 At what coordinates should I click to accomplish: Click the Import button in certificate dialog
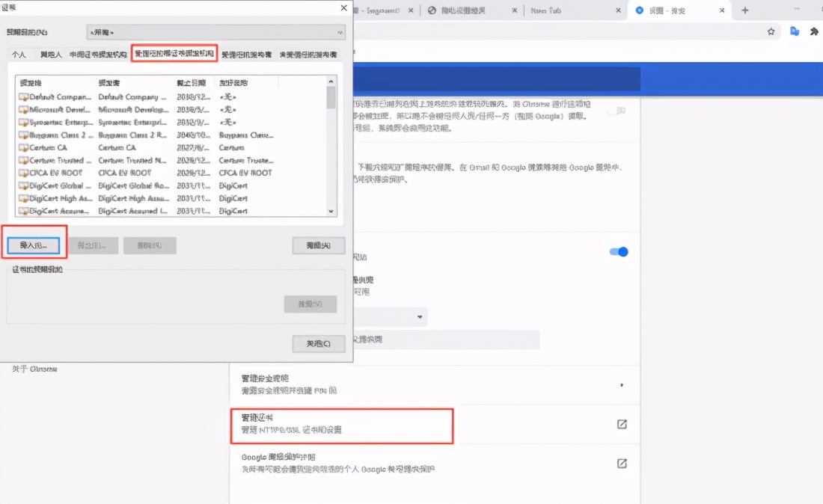pos(33,245)
